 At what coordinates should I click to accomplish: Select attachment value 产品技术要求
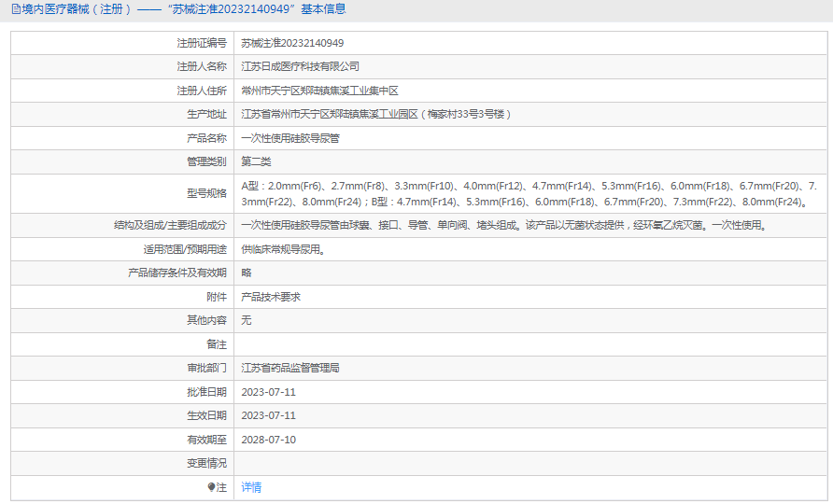(x=271, y=297)
